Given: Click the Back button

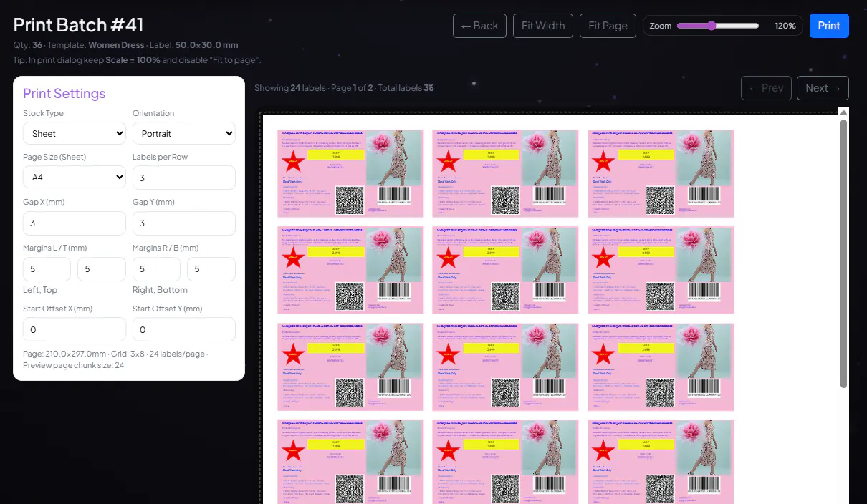Looking at the screenshot, I should tap(479, 26).
